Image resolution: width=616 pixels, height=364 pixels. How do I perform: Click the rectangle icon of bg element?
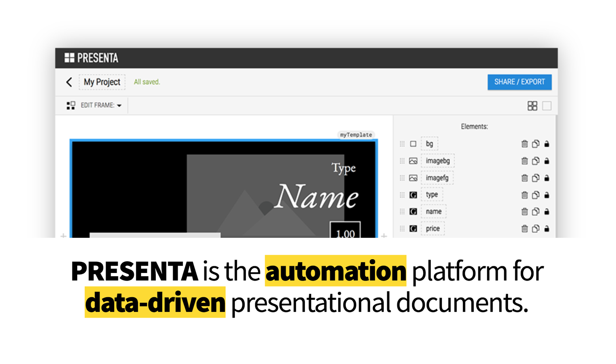click(413, 144)
